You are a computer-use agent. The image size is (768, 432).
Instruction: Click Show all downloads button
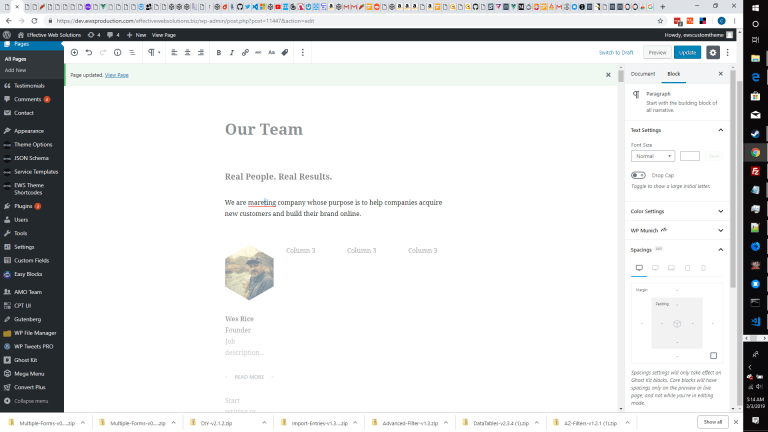point(713,422)
